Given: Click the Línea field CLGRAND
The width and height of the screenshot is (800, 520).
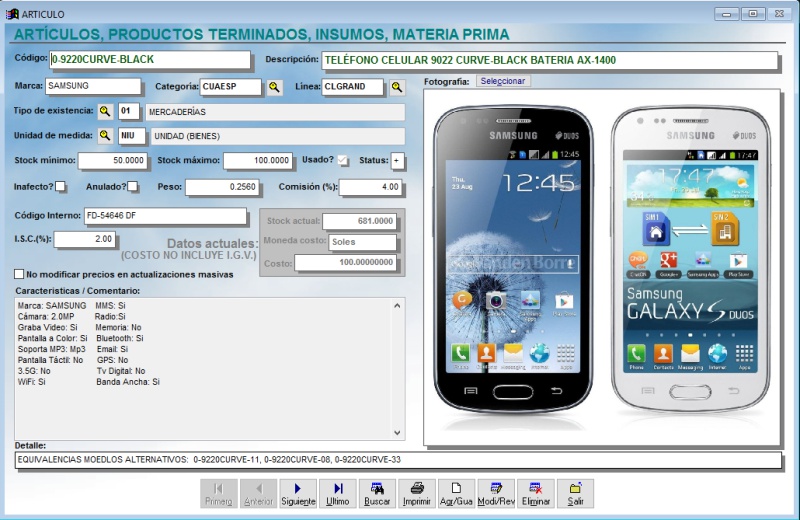Looking at the screenshot, I should 352,87.
